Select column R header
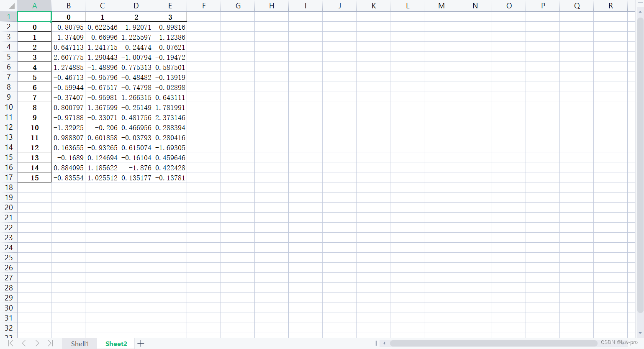The height and width of the screenshot is (349, 644). pos(611,6)
